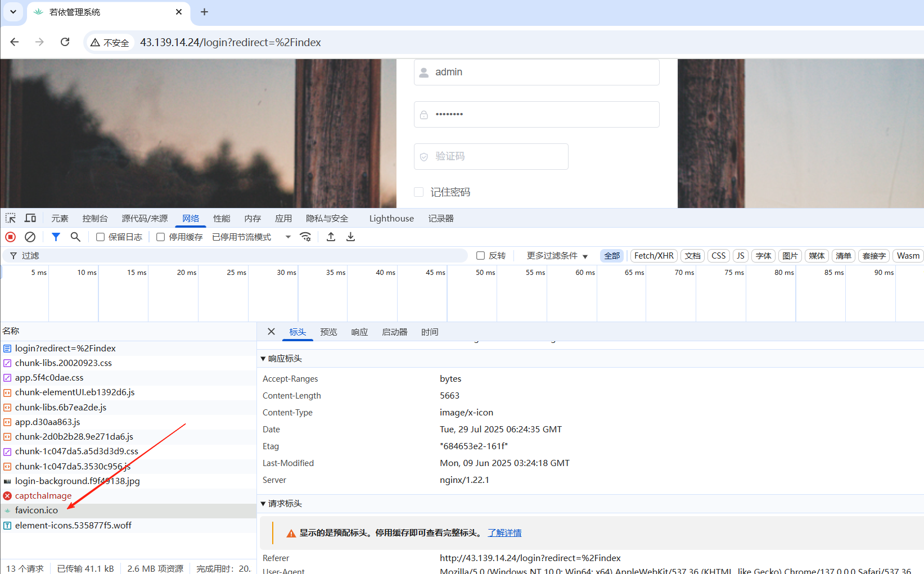Select the favicon.ico request in the list
The height and width of the screenshot is (574, 924).
coord(37,510)
